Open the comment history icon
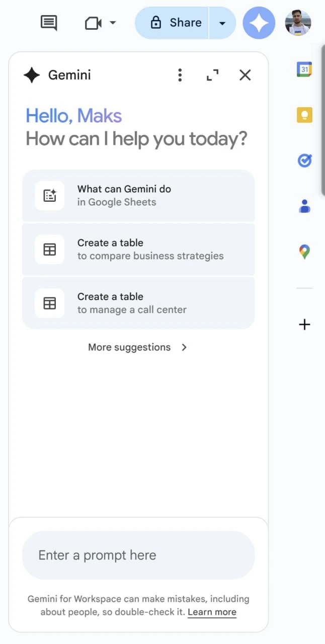Image resolution: width=325 pixels, height=644 pixels. pyautogui.click(x=49, y=23)
